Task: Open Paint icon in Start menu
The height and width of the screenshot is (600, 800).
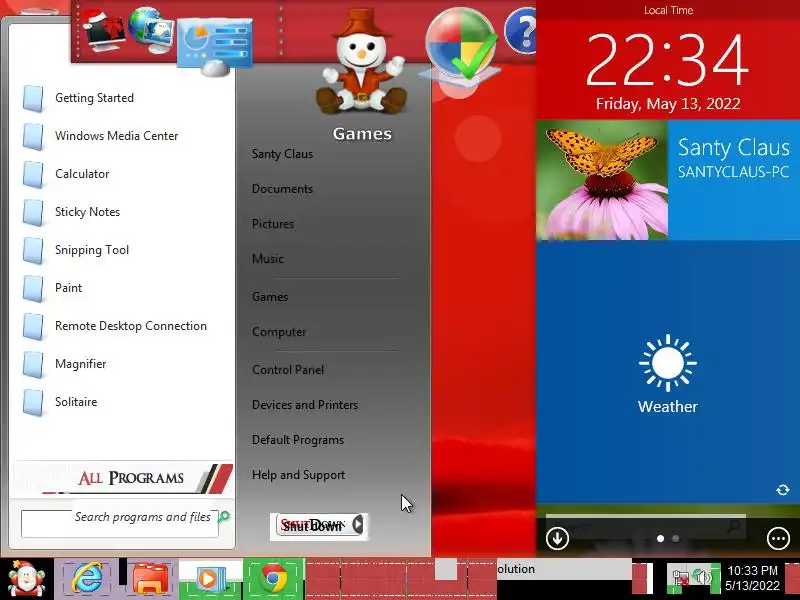Action: point(33,288)
